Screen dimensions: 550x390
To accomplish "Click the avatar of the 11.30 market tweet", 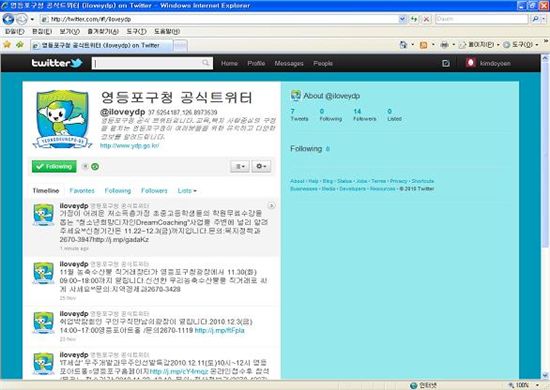I will click(x=43, y=272).
